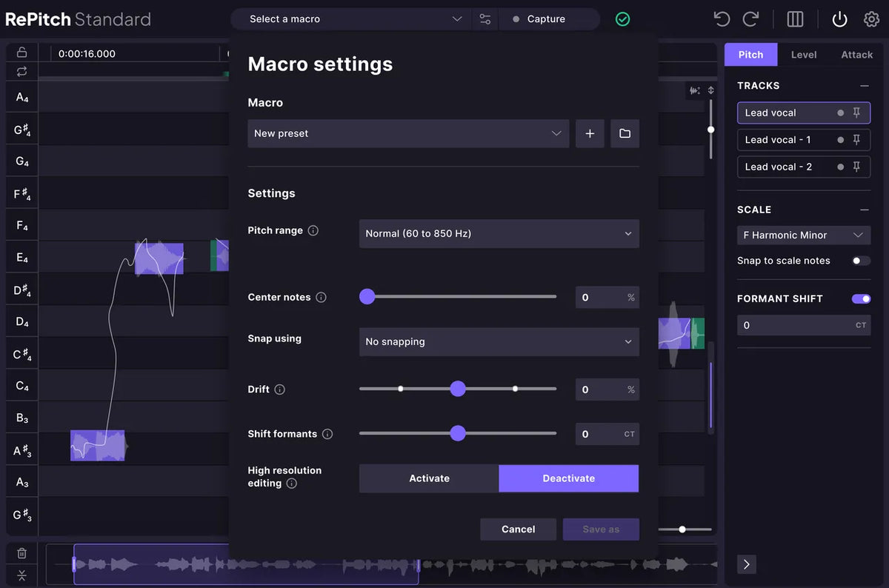Switch to the Attack tab
The height and width of the screenshot is (588, 889).
coord(856,54)
